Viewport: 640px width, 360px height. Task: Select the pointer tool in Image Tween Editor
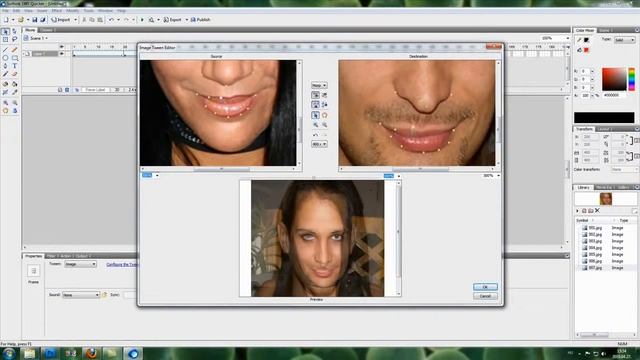(316, 115)
